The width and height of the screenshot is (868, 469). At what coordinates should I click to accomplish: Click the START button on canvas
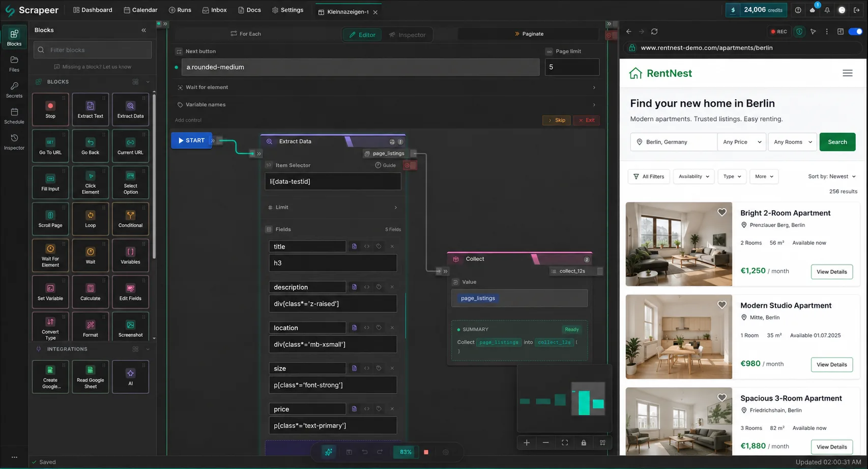tap(191, 140)
